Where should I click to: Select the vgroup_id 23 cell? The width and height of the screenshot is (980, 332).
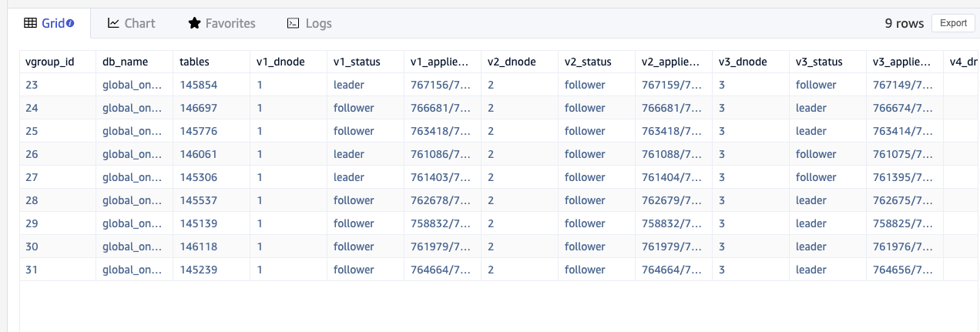pyautogui.click(x=32, y=85)
